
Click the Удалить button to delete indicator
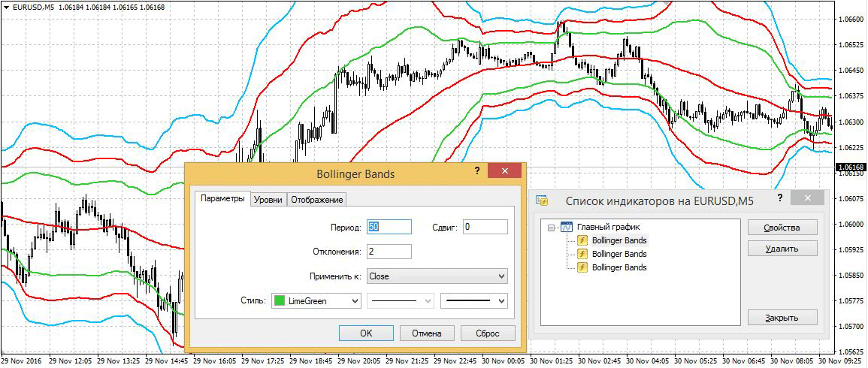(782, 249)
